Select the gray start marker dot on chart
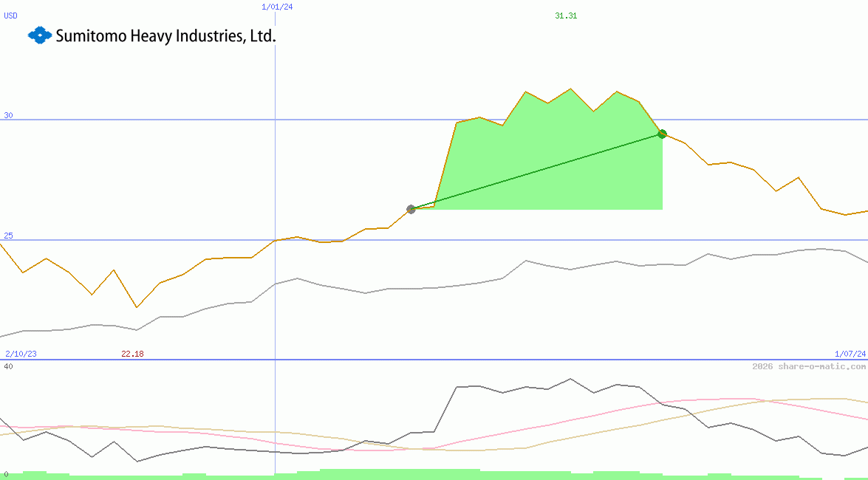The image size is (868, 480). coord(411,209)
